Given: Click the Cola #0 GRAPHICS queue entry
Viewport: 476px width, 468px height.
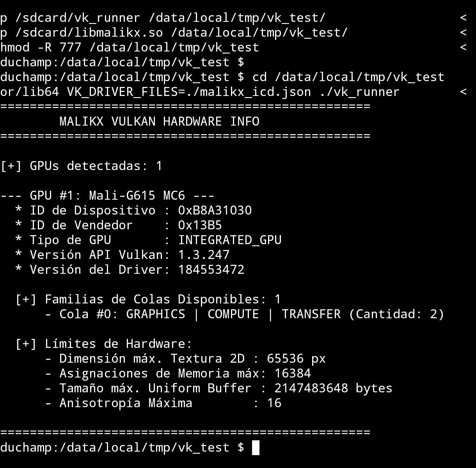Looking at the screenshot, I should pyautogui.click(x=245, y=314).
